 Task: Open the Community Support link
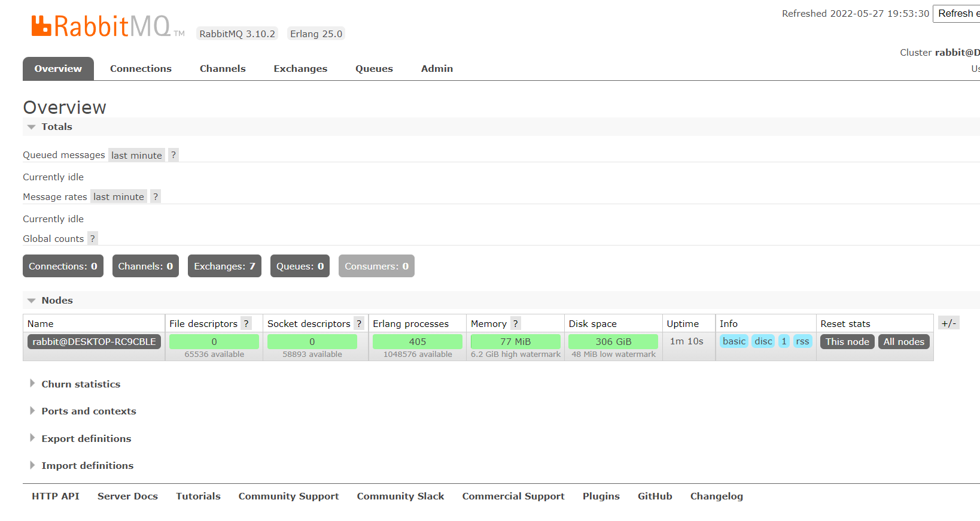[x=288, y=496]
